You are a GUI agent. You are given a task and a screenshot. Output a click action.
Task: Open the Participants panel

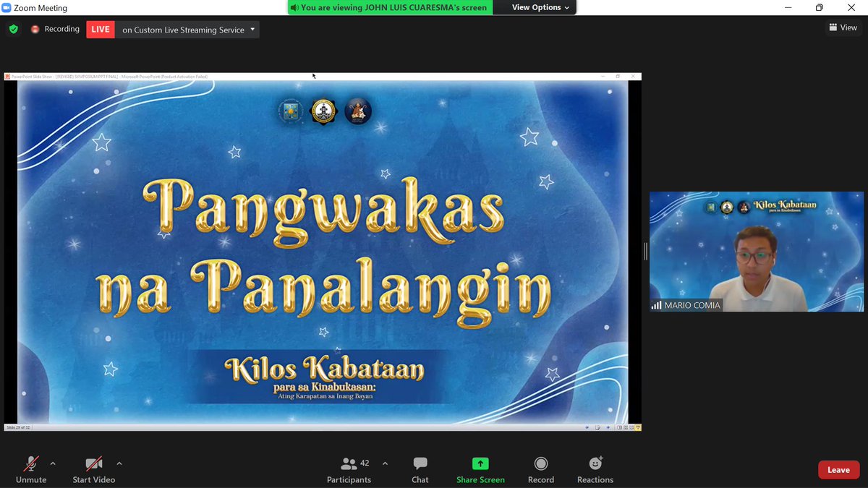coord(349,470)
